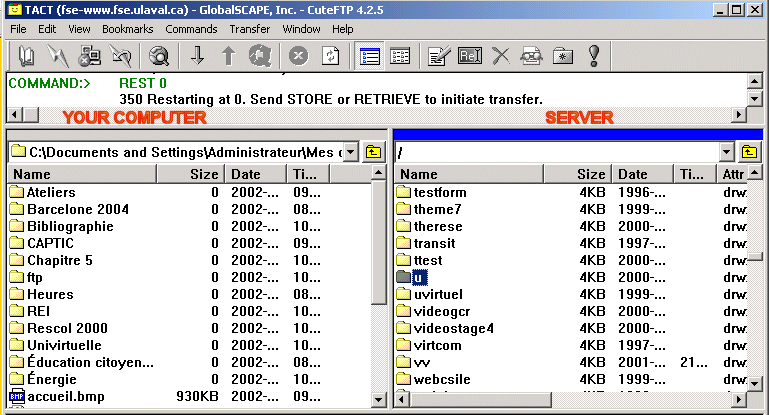Switch to list view mode icon
This screenshot has width=769, height=415.
point(369,56)
